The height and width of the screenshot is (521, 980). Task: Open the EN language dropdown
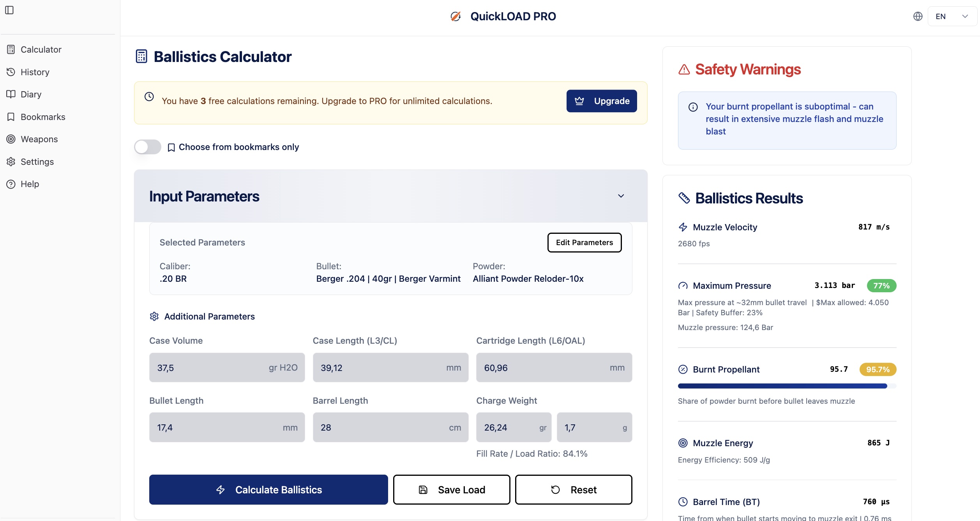pyautogui.click(x=952, y=16)
